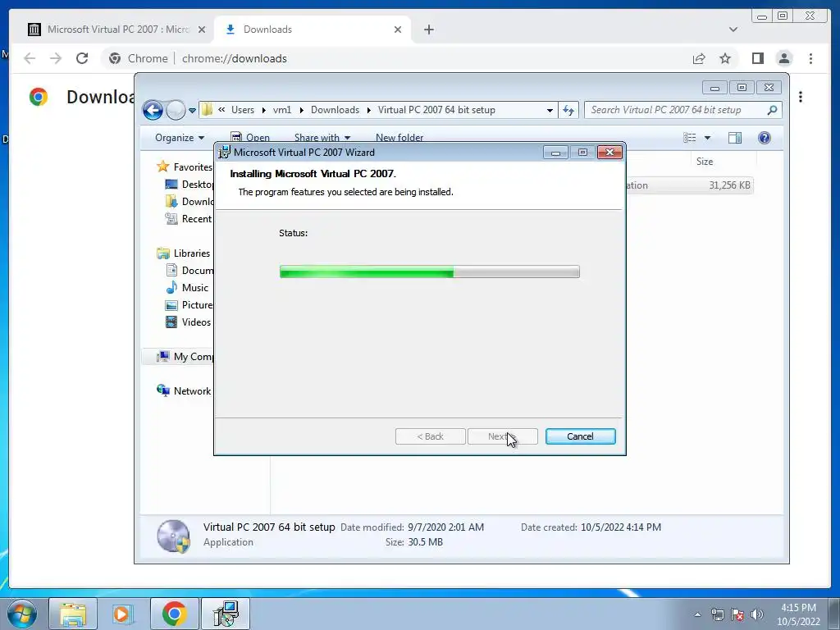
Task: Select Network in navigation pane
Action: click(x=183, y=391)
